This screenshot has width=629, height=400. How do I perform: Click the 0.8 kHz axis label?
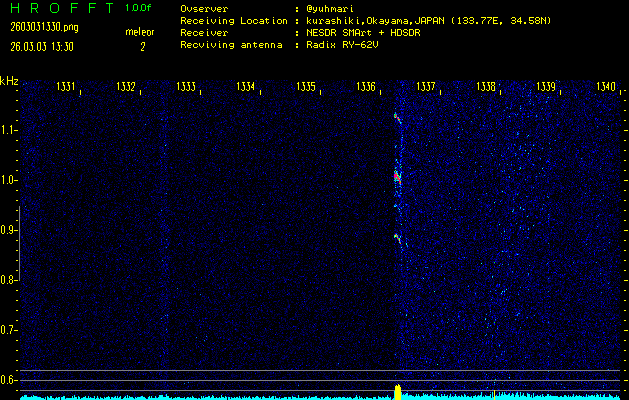[10, 280]
